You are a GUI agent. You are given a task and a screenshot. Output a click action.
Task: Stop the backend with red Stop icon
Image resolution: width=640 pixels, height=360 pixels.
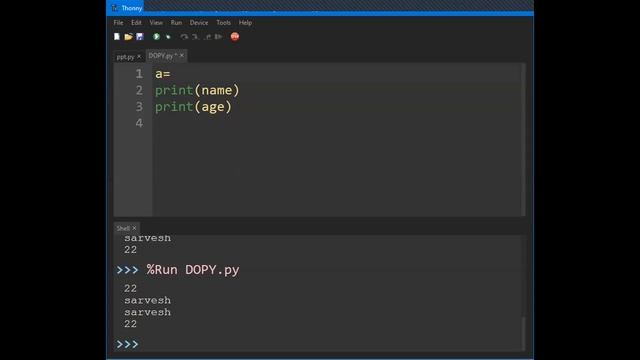(x=235, y=37)
